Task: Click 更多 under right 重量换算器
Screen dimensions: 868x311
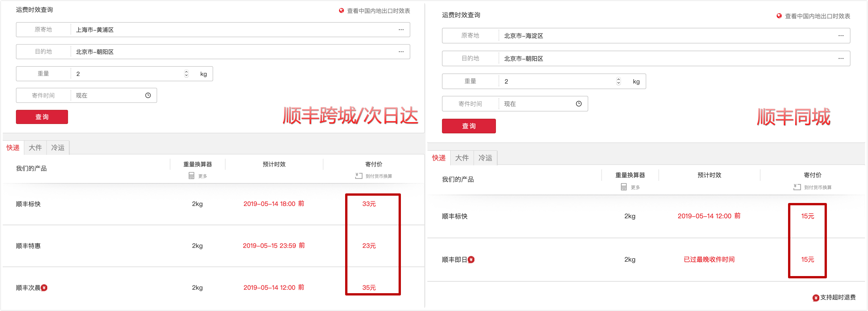Action: pos(635,187)
